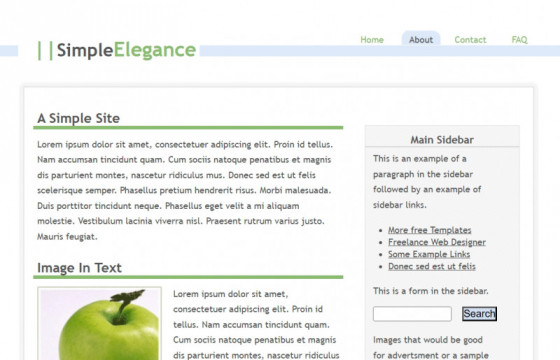560x360 pixels.
Task: Select the About navigation tab
Action: [x=421, y=39]
